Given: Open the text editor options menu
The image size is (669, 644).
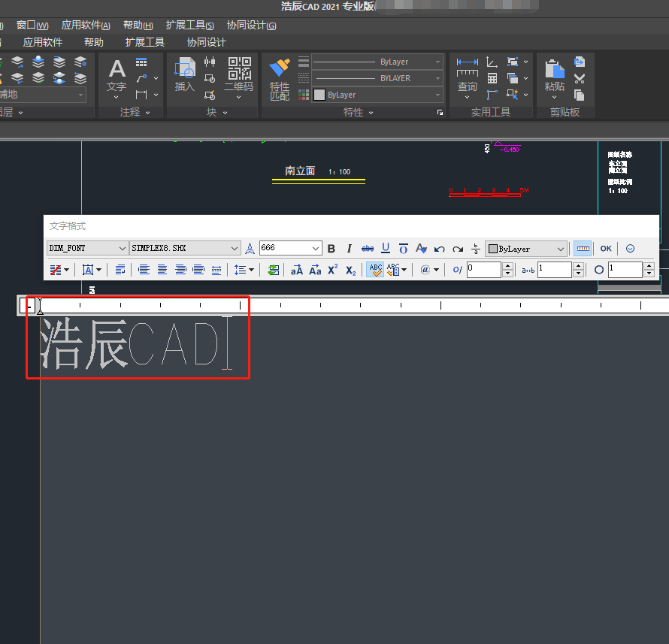Looking at the screenshot, I should [630, 249].
